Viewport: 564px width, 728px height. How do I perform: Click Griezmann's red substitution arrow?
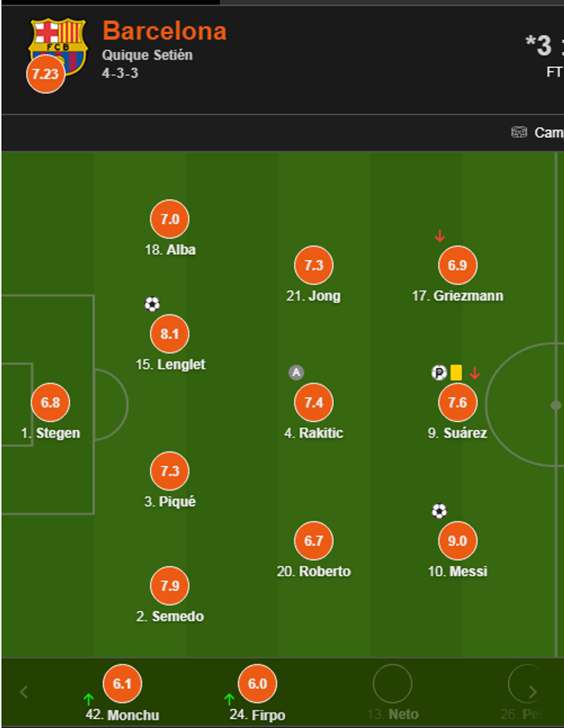[440, 236]
